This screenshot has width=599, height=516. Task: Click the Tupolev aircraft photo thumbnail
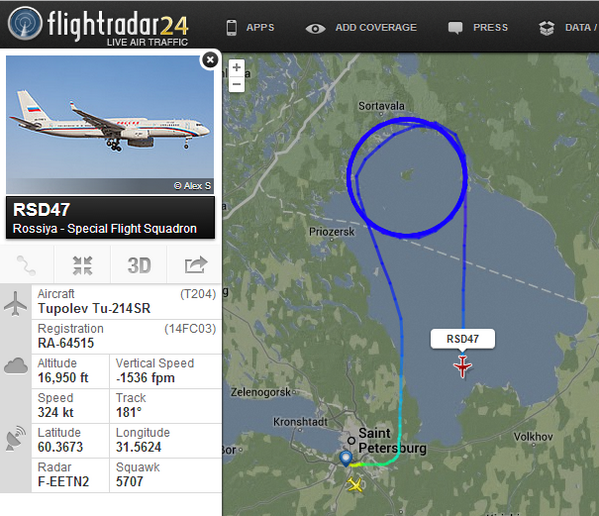110,125
